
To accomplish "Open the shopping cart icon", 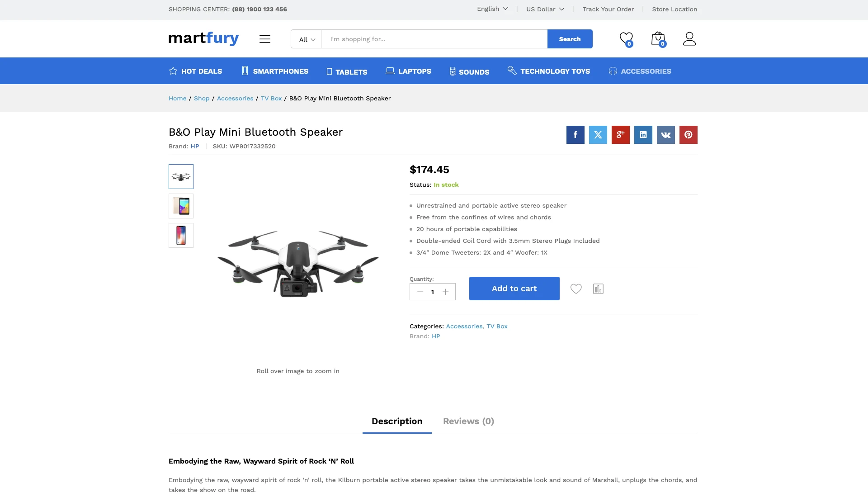I will click(x=658, y=39).
